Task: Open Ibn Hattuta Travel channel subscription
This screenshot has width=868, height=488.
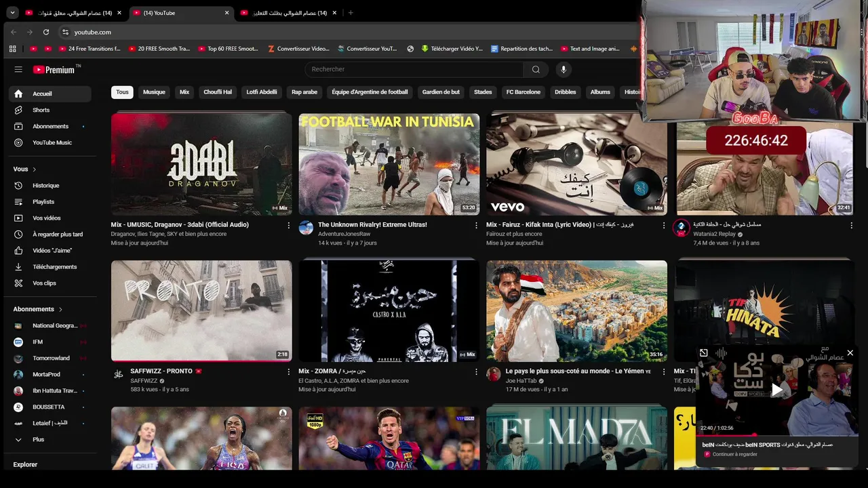Action: (50, 390)
